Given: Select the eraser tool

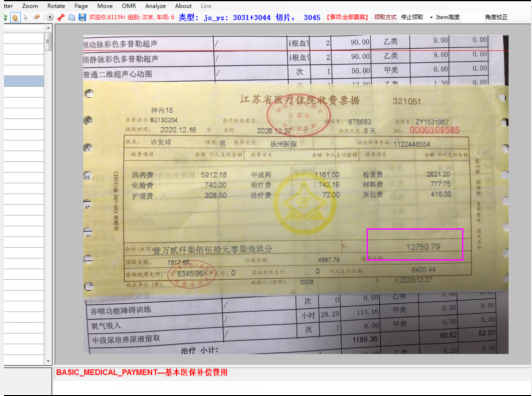Looking at the screenshot, I should (x=37, y=17).
